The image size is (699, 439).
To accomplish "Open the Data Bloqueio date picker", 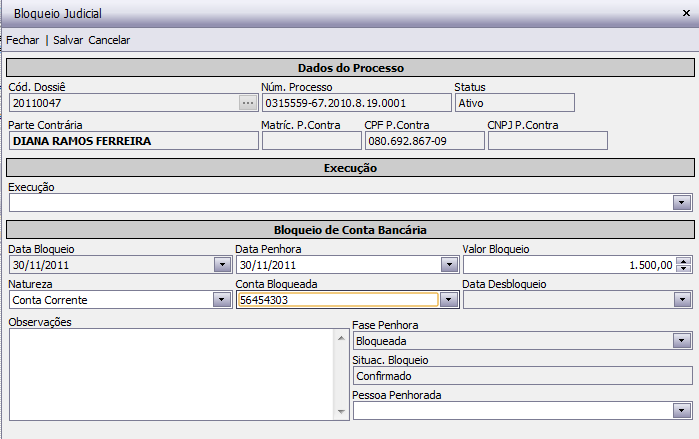I will 221,265.
